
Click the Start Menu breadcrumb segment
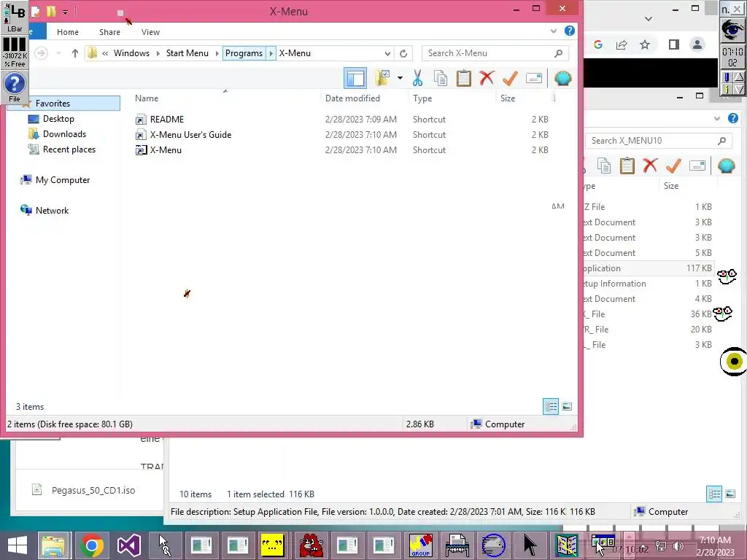click(187, 53)
